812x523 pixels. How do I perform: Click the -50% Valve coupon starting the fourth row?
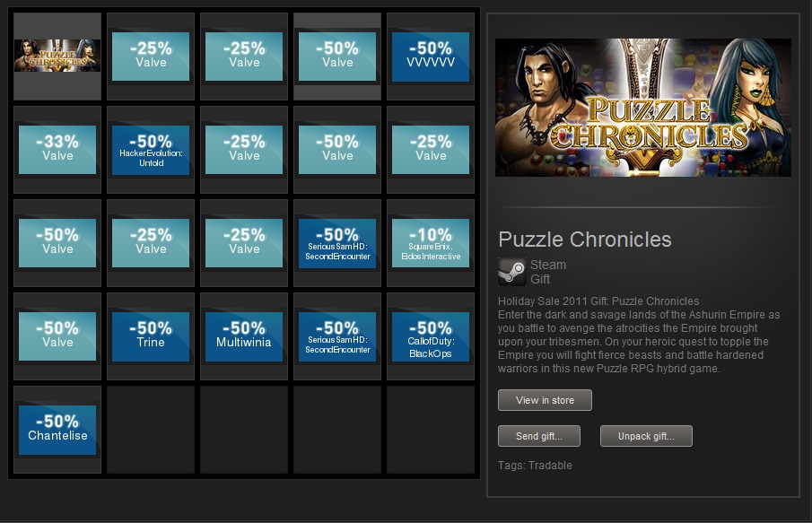(x=57, y=336)
